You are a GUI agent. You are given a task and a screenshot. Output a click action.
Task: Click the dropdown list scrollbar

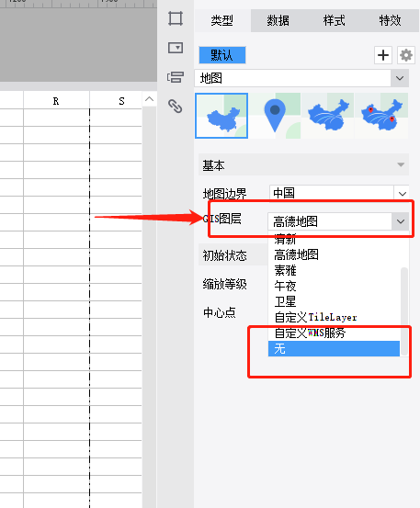[x=404, y=311]
